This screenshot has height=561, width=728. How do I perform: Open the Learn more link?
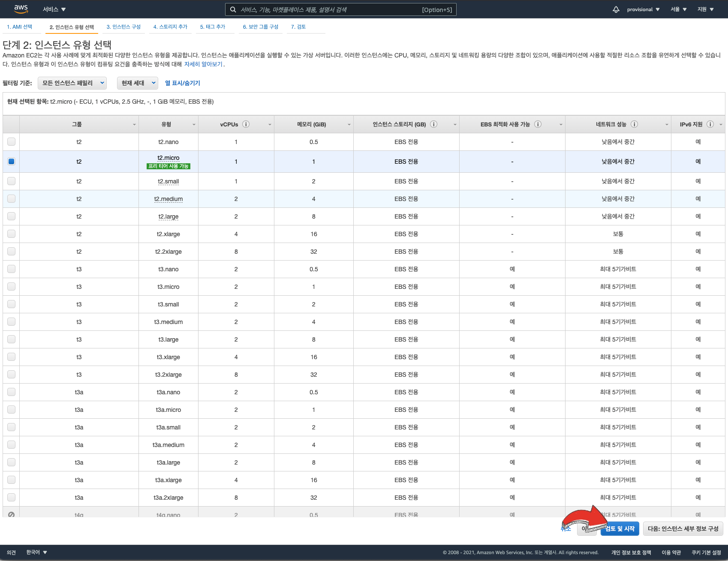pyautogui.click(x=203, y=64)
